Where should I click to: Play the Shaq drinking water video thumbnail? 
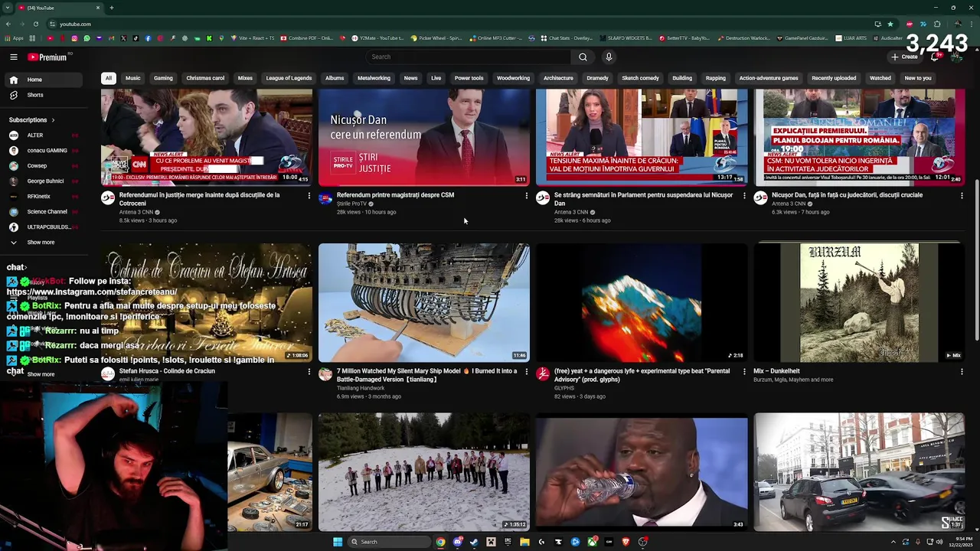pyautogui.click(x=642, y=472)
